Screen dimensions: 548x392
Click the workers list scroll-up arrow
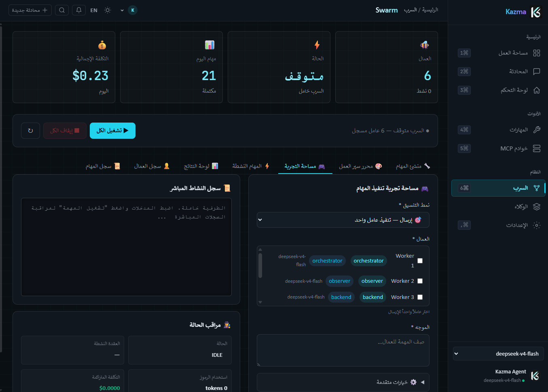pos(260,250)
